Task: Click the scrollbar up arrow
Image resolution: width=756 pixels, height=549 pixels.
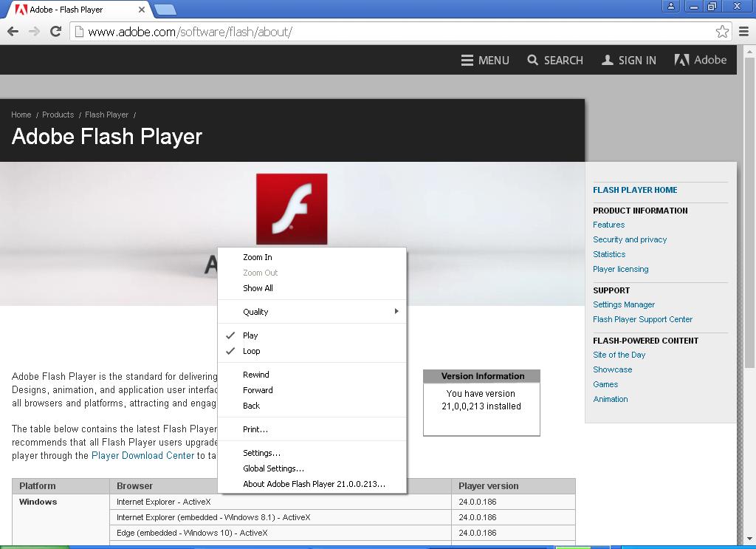Action: (x=750, y=51)
